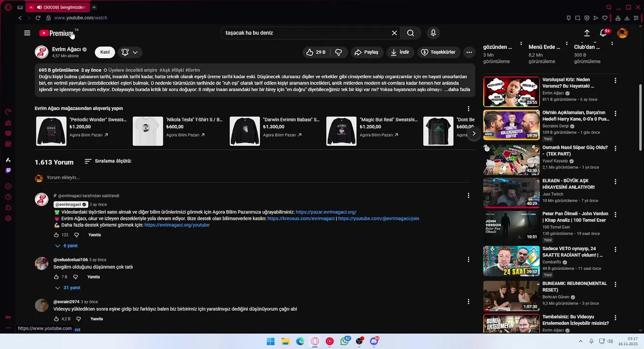644x349 pixels.
Task: Open the YouTube hamburger guide menu
Action: (x=27, y=33)
